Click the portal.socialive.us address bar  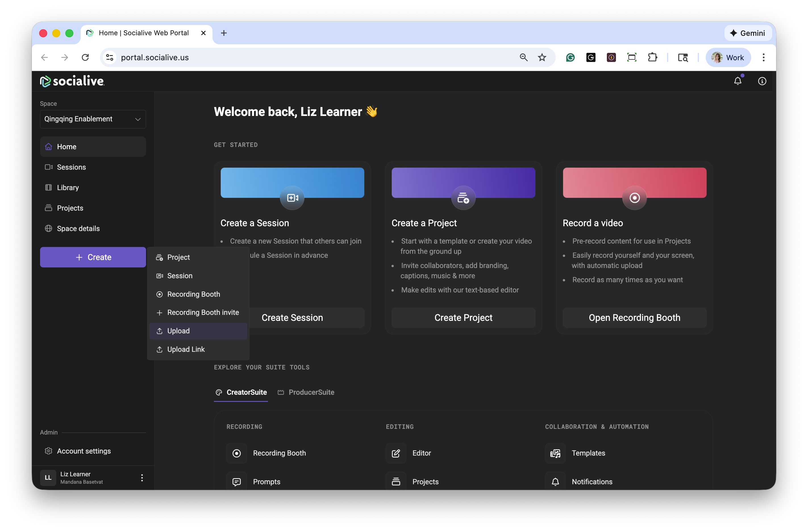point(305,58)
